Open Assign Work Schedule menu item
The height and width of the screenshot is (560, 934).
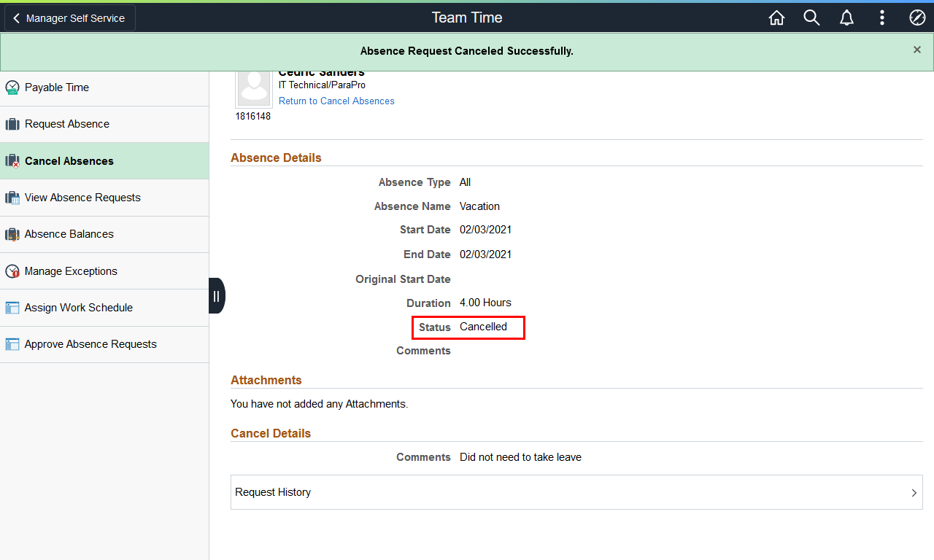point(104,308)
